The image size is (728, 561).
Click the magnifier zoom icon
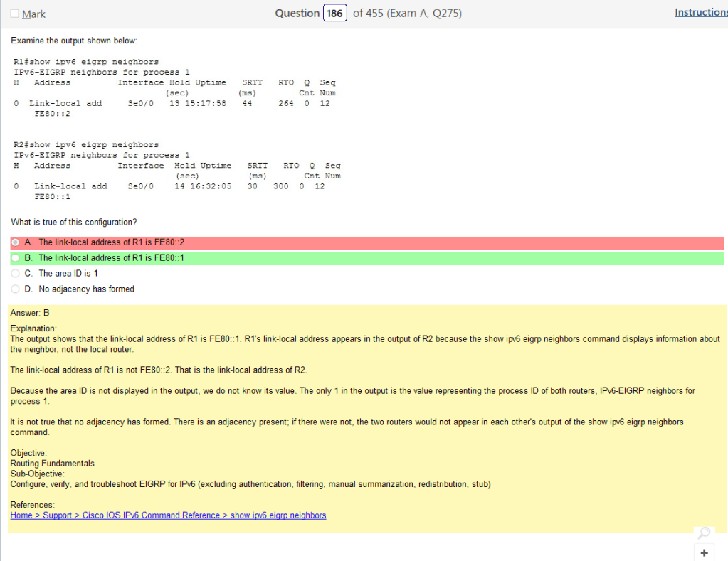coord(704,533)
